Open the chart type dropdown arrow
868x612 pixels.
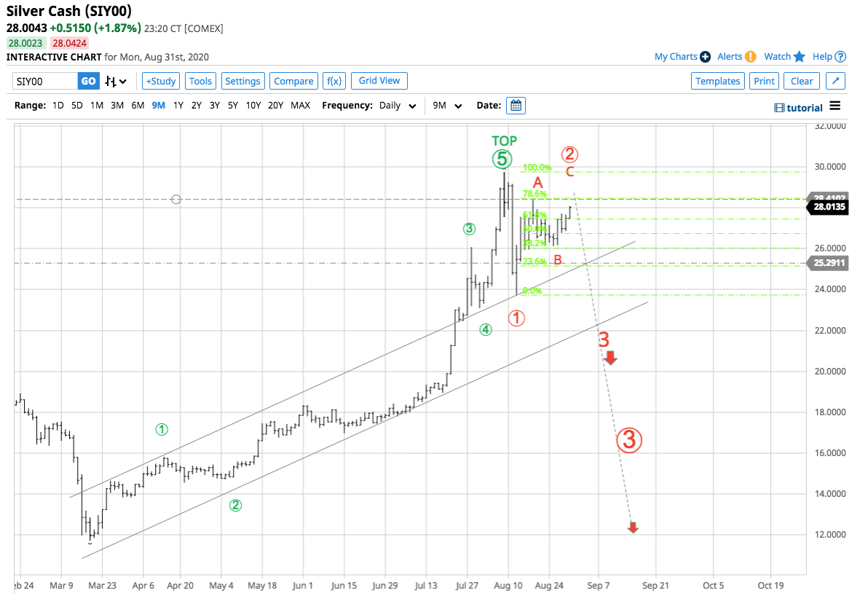point(123,82)
